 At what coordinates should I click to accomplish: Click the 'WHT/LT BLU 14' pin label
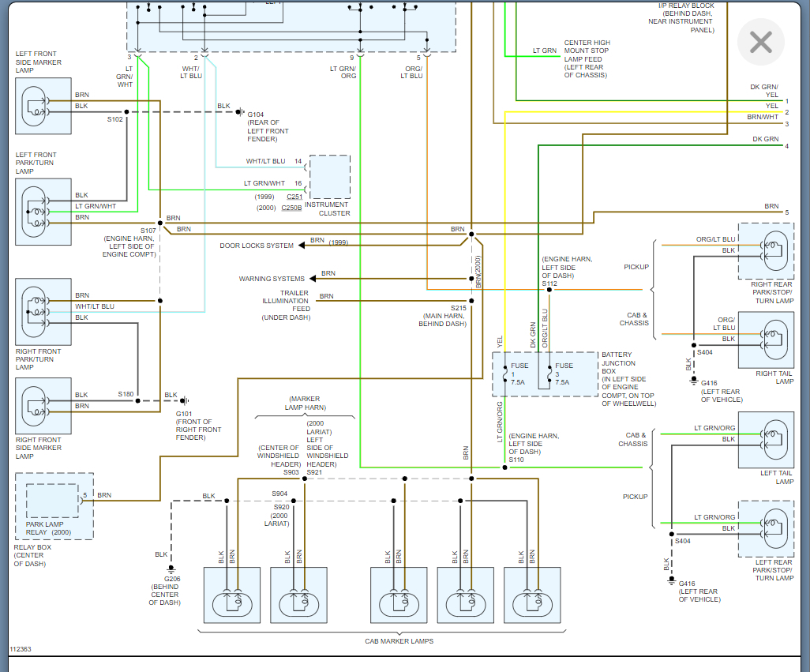pyautogui.click(x=274, y=161)
